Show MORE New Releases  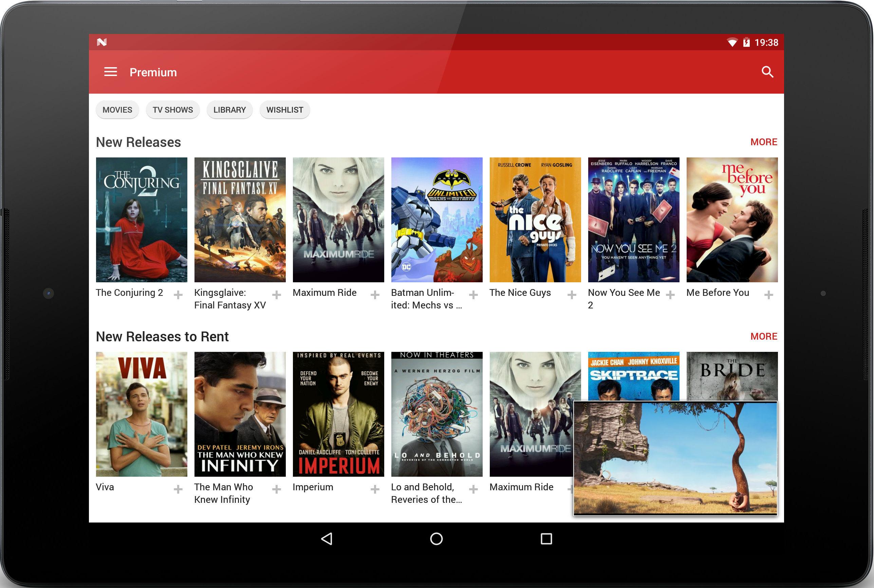click(x=764, y=142)
